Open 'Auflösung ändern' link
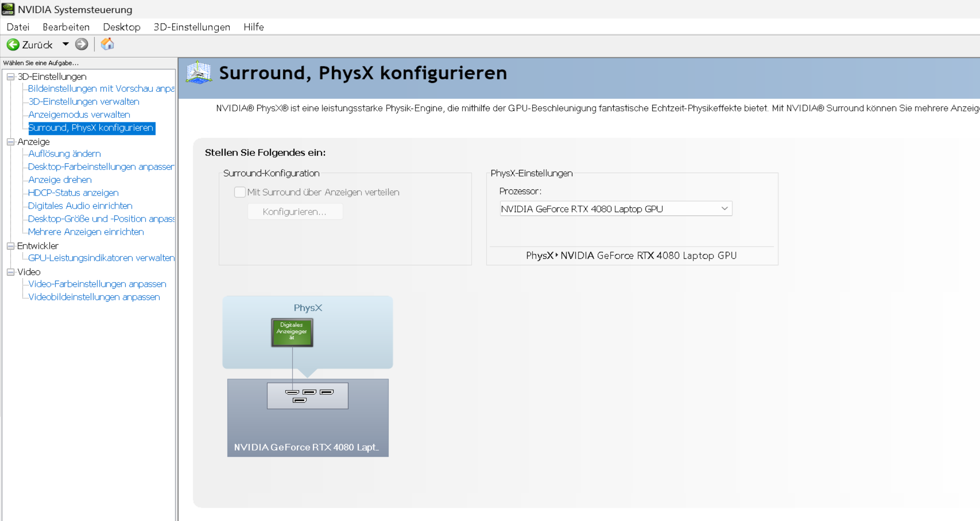 (x=64, y=154)
